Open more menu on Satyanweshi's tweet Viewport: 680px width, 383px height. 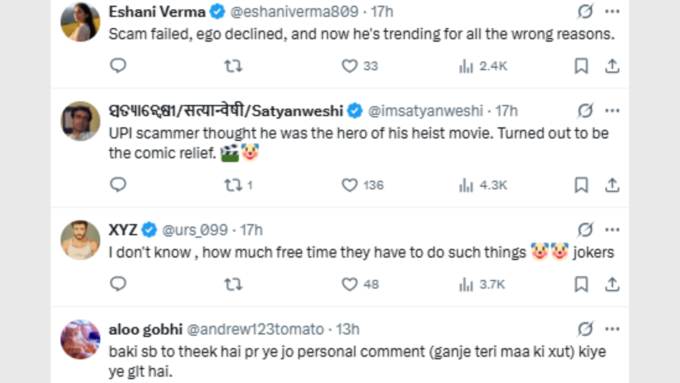point(612,111)
